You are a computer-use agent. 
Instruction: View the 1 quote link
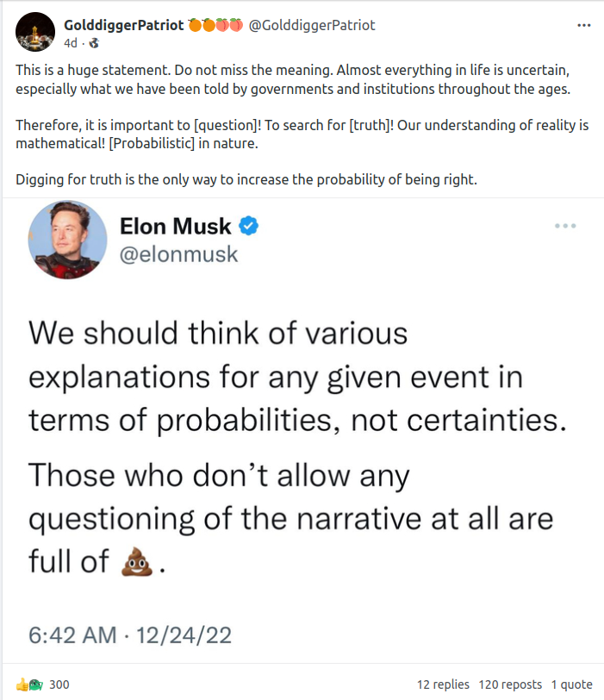(x=573, y=684)
